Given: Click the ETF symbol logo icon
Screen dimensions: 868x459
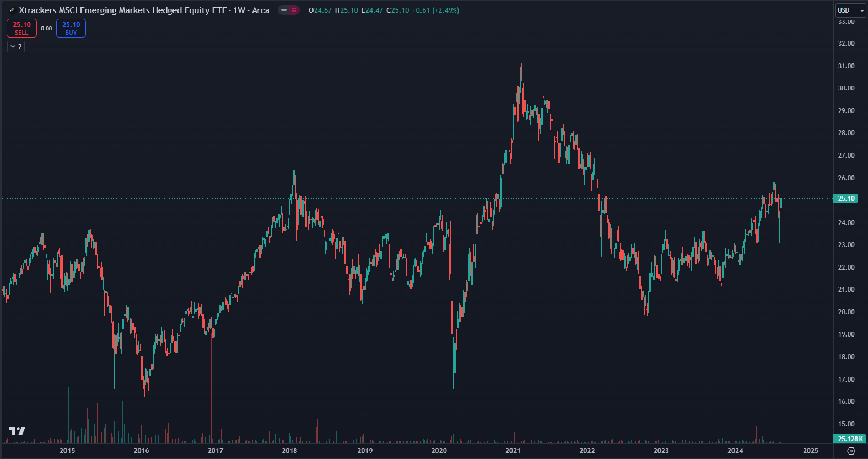Looking at the screenshot, I should coord(12,10).
